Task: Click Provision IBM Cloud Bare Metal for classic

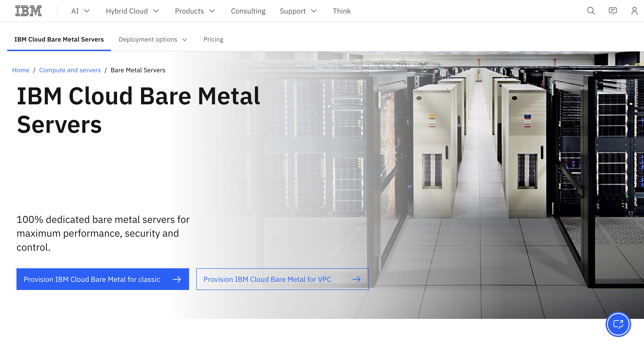Action: [x=103, y=279]
